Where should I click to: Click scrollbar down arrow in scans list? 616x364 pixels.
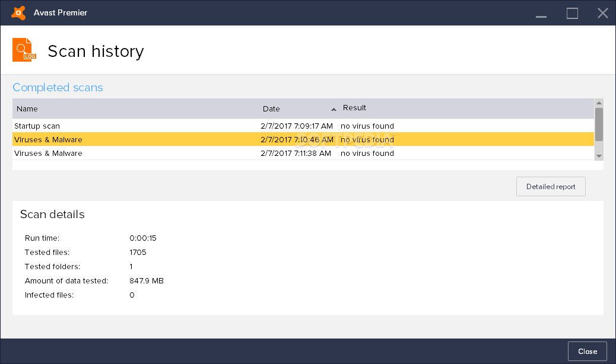[x=599, y=156]
